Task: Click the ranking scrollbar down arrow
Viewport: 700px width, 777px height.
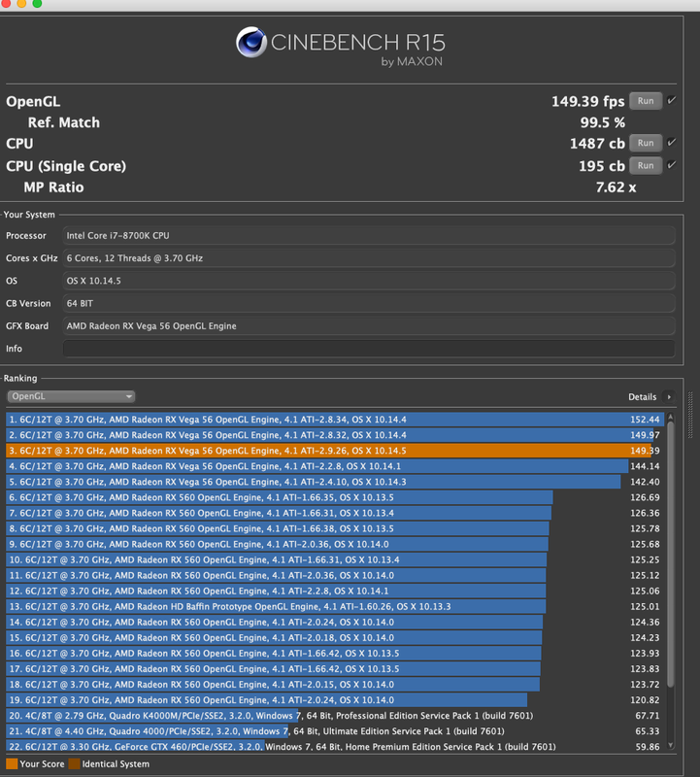Action: [671, 745]
